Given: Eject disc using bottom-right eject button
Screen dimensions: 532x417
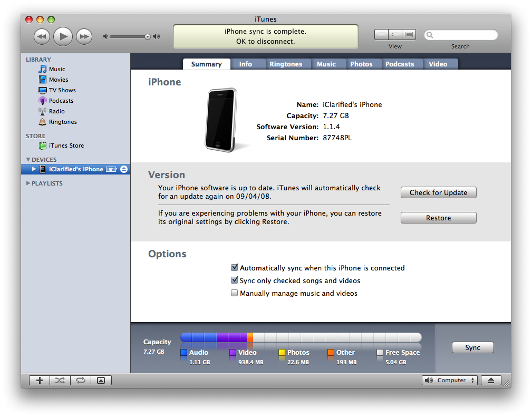Looking at the screenshot, I should (491, 380).
